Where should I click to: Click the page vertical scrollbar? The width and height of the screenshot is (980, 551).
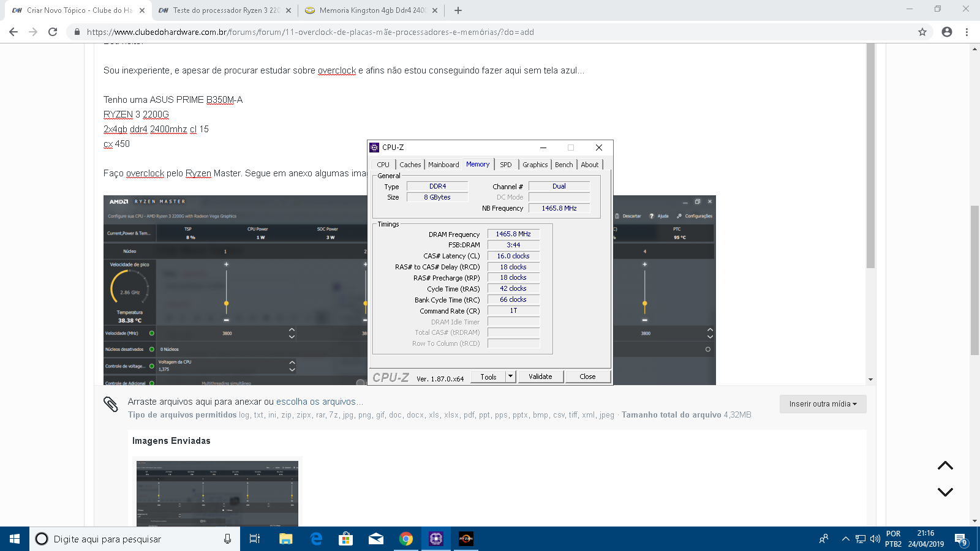click(x=974, y=280)
